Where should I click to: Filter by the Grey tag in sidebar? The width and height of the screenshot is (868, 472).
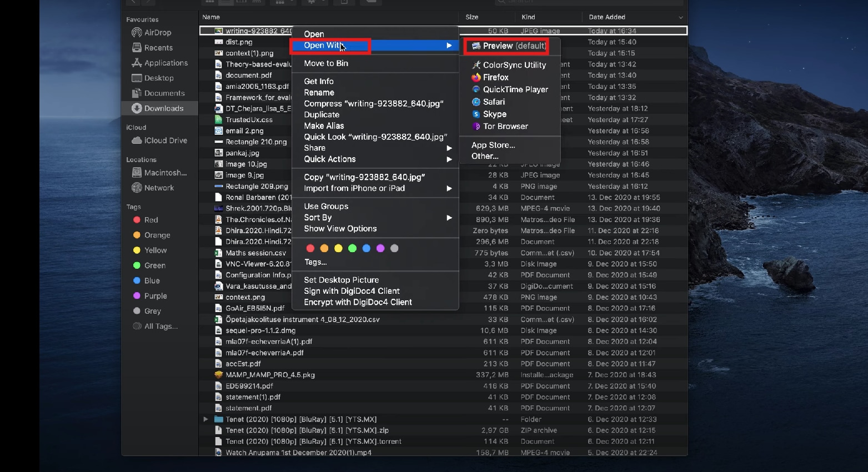[147, 311]
